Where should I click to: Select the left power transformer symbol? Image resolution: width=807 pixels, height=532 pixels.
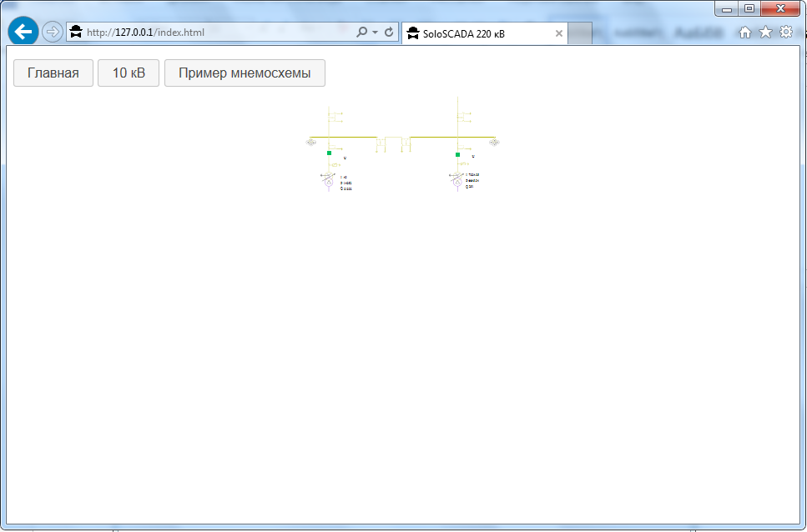pyautogui.click(x=328, y=181)
